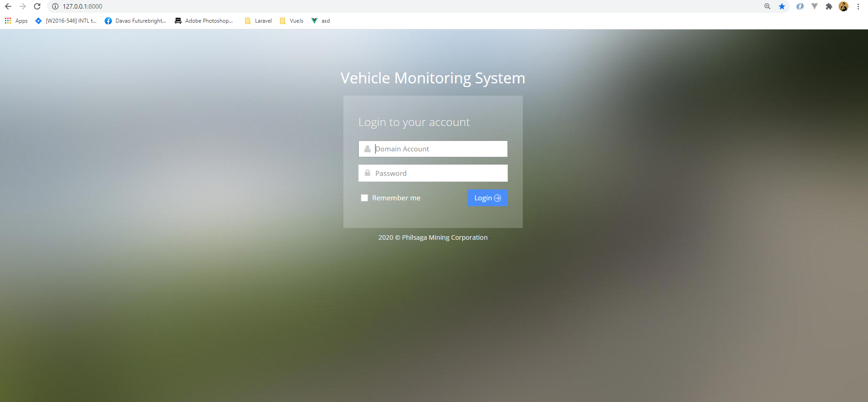868x402 pixels.
Task: Open the Adobe Photoshop bookmark
Action: (204, 21)
